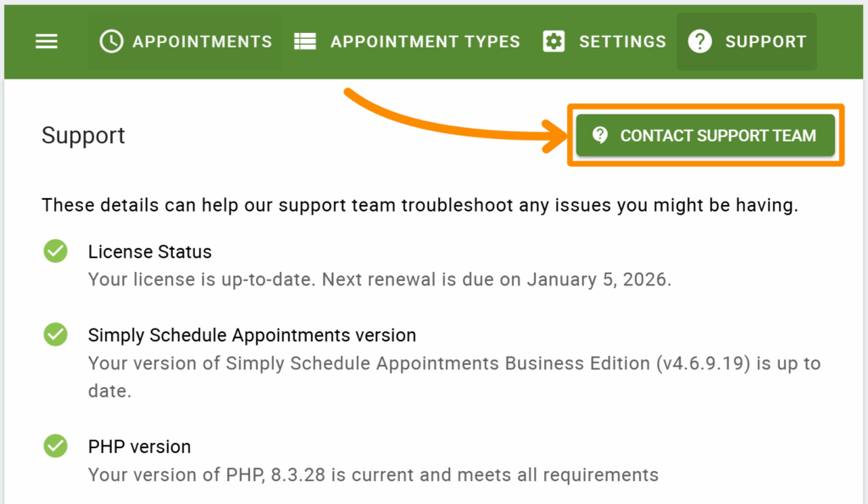The height and width of the screenshot is (504, 868).
Task: Click the grid icon next to Appointment Types
Action: [x=303, y=42]
